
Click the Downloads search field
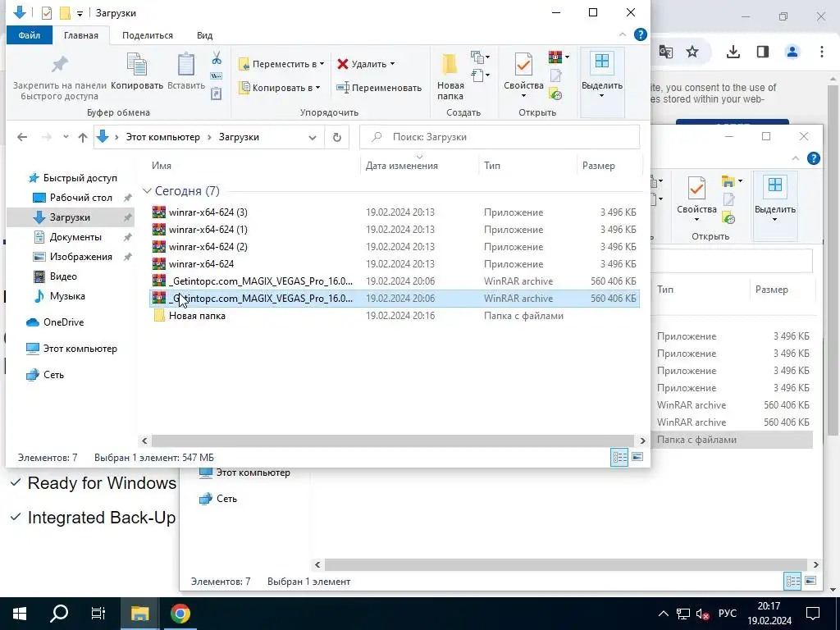500,137
